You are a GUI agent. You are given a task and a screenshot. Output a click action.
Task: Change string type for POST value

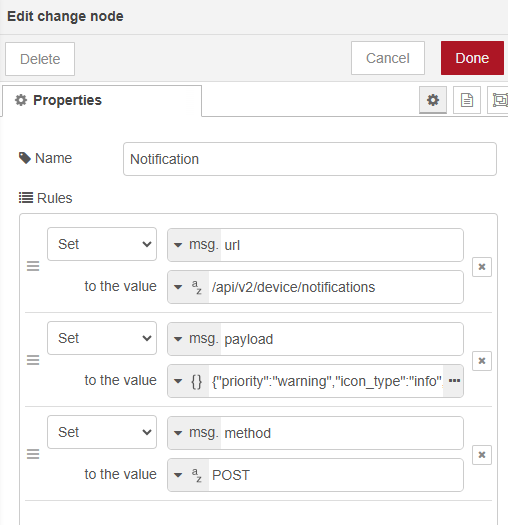188,475
